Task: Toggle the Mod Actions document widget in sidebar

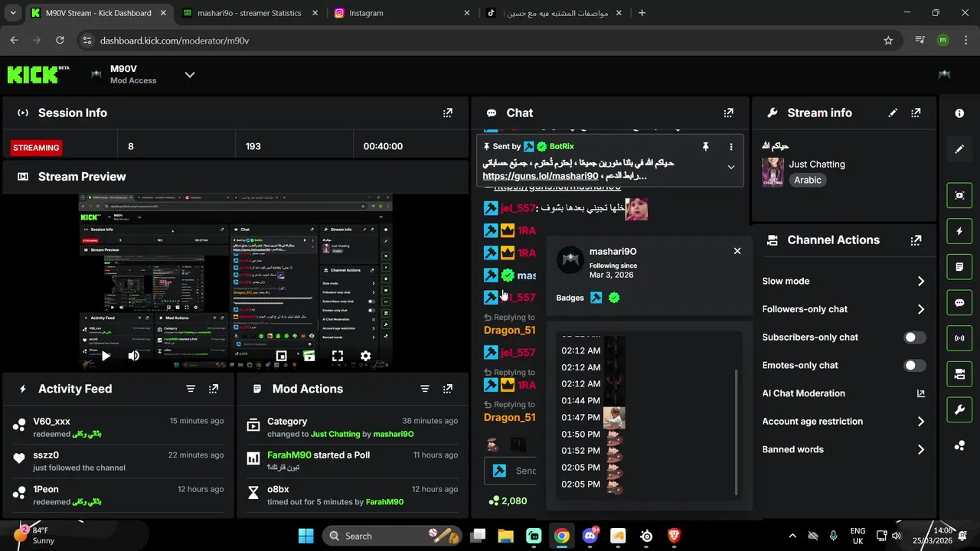Action: pyautogui.click(x=959, y=267)
